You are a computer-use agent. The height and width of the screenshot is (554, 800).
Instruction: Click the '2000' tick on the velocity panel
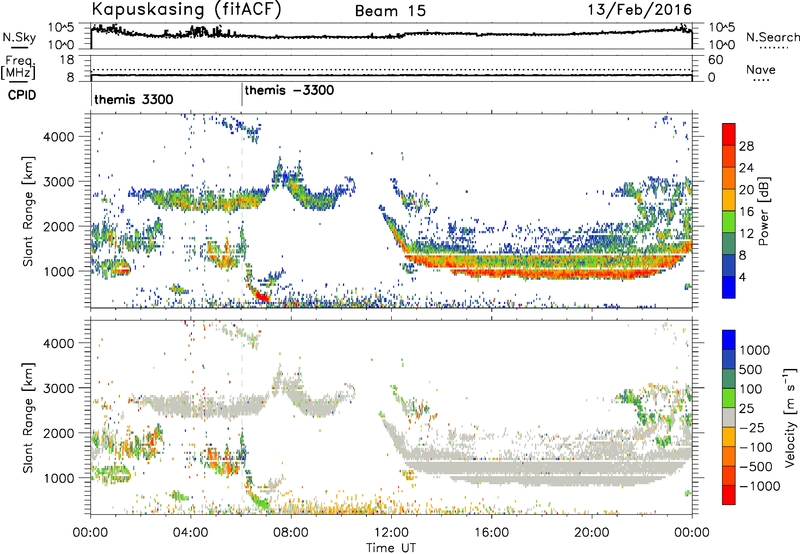click(58, 433)
